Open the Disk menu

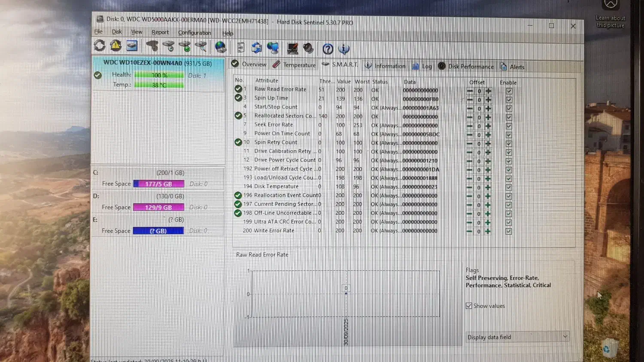(x=117, y=32)
